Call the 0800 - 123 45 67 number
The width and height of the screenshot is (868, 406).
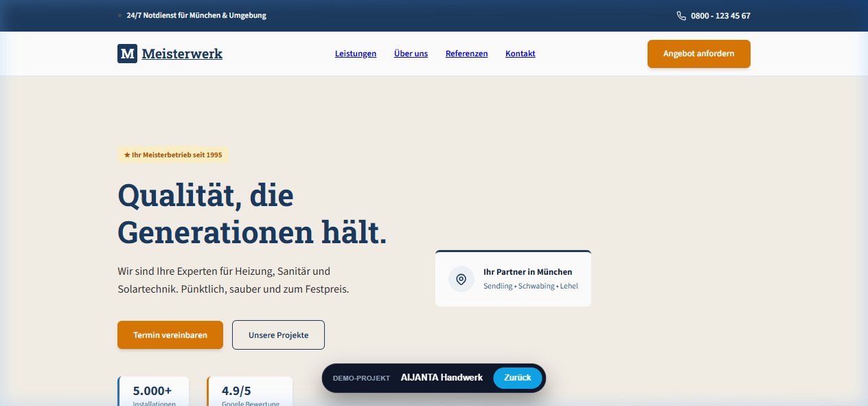click(x=720, y=15)
